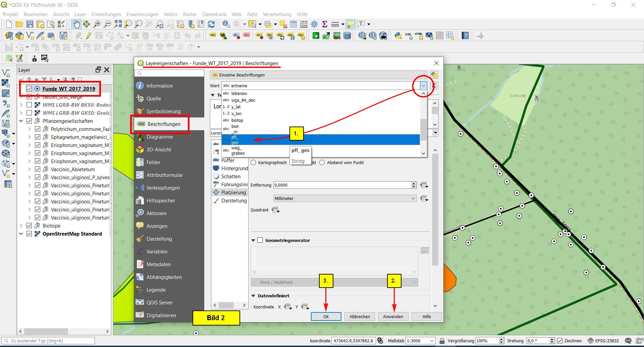Click the Open Attribute Table icon
This screenshot has width=644, height=347.
(293, 24)
